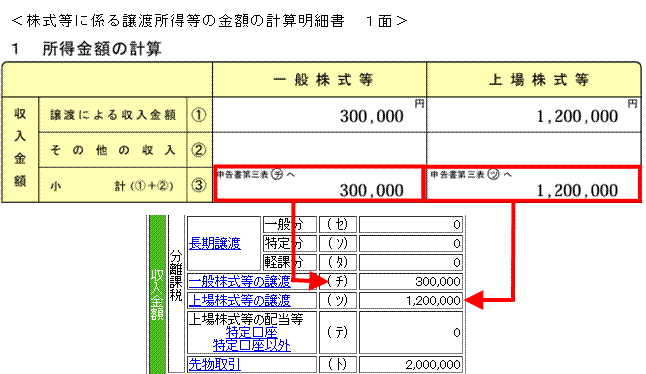Click the heading 所得金額の計算

click(x=102, y=49)
